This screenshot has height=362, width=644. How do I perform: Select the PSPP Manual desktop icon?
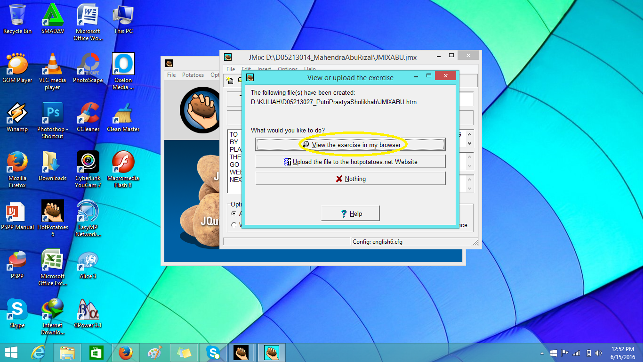[17, 216]
